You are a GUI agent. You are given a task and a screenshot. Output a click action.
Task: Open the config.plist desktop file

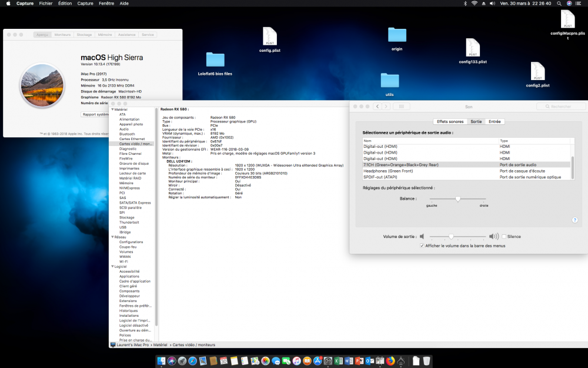270,39
